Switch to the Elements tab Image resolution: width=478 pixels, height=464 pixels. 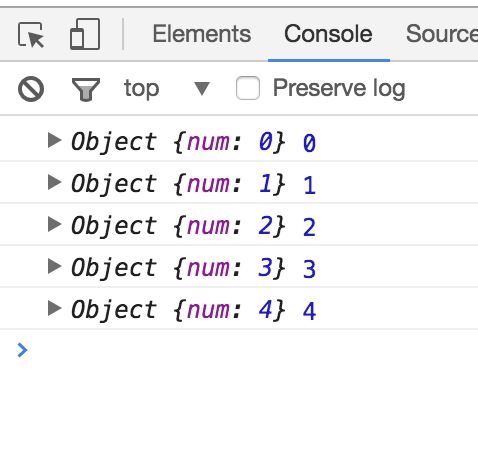(202, 34)
